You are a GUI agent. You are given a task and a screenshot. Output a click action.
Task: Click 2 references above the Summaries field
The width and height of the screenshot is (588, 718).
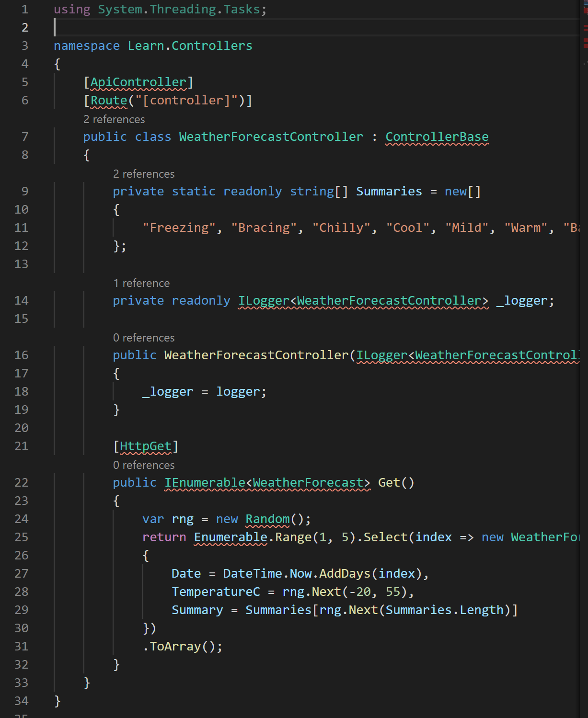point(143,173)
